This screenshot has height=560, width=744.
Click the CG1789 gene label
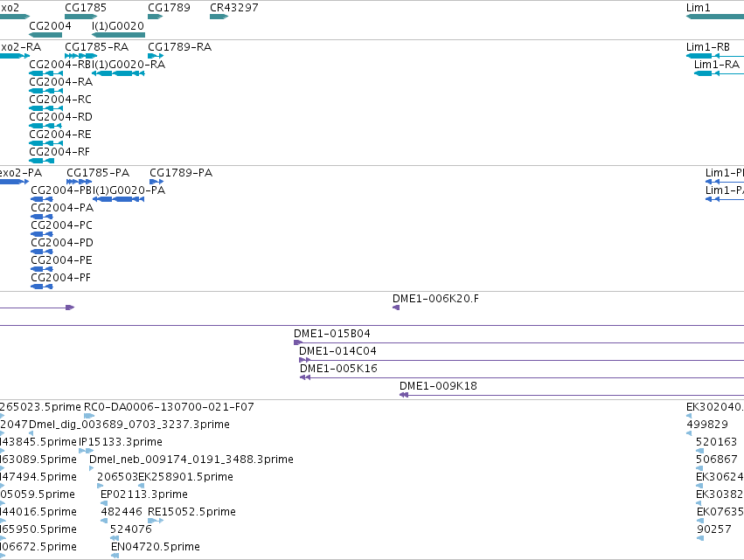(169, 8)
